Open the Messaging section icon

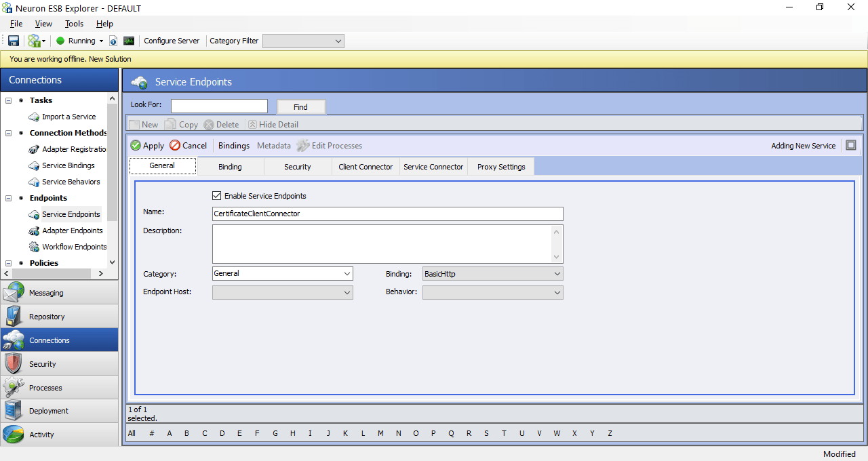(x=14, y=293)
